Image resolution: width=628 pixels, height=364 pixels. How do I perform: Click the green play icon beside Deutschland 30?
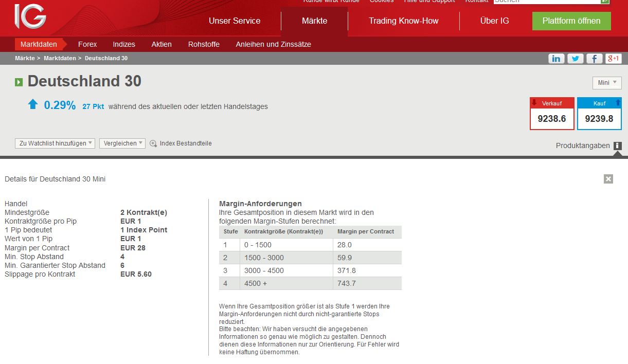(x=19, y=82)
